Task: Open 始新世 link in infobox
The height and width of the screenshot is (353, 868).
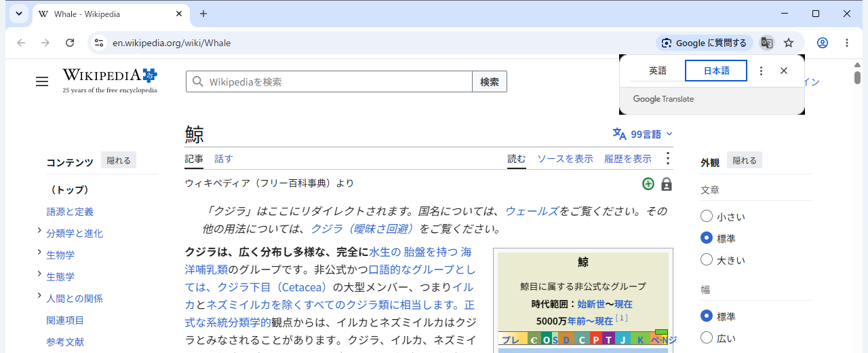Action: point(591,304)
